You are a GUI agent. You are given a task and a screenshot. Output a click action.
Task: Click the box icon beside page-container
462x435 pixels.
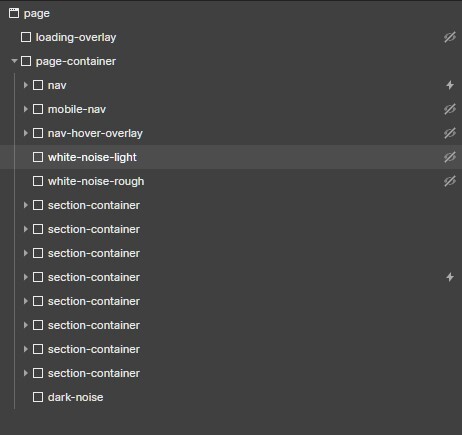(26, 61)
